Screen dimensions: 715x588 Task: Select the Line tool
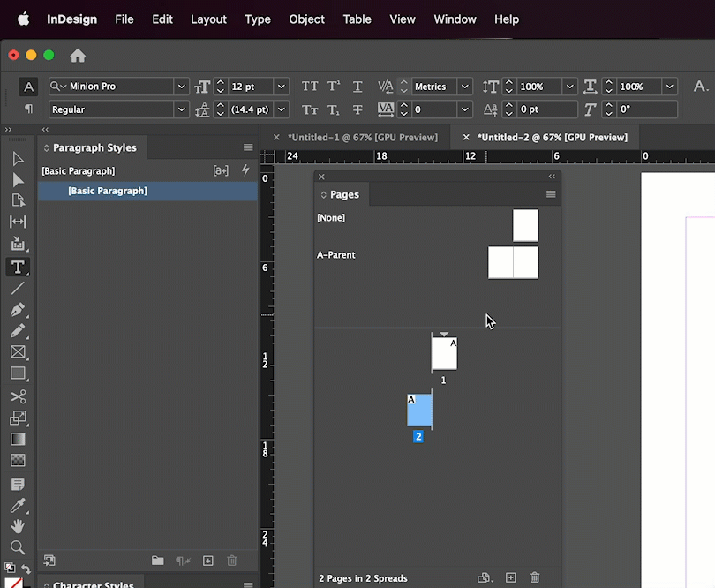click(x=18, y=289)
